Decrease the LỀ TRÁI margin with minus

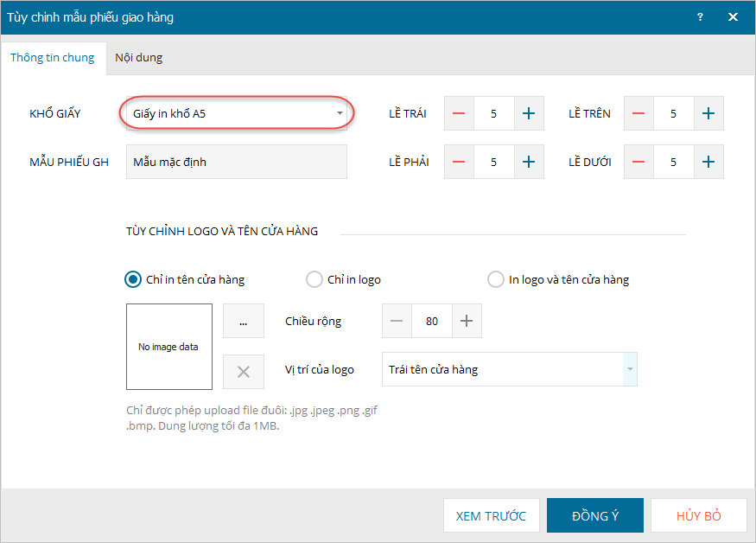459,113
